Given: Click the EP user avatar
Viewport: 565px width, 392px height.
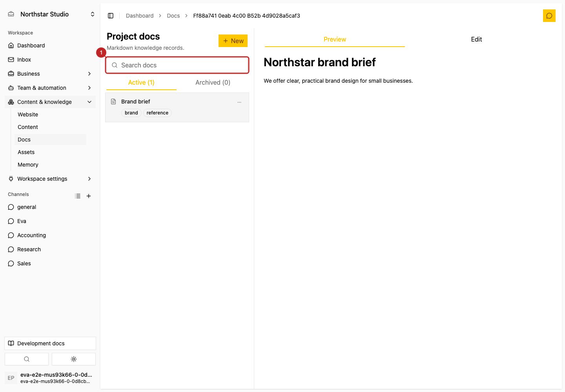Looking at the screenshot, I should [11, 378].
